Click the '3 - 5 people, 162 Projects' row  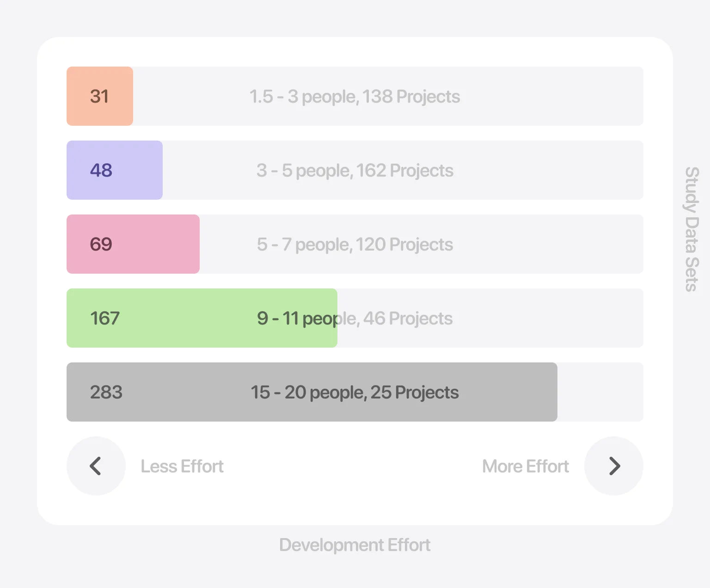(355, 170)
